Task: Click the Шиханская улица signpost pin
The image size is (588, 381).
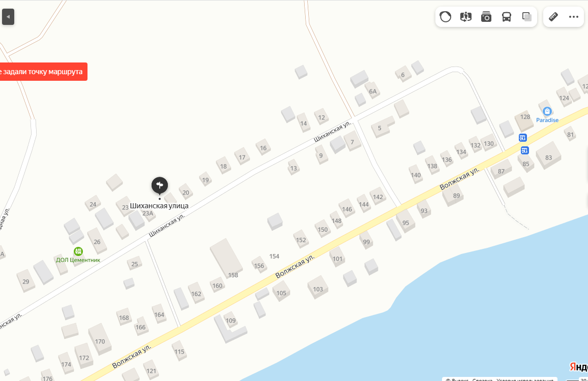Action: pos(159,185)
